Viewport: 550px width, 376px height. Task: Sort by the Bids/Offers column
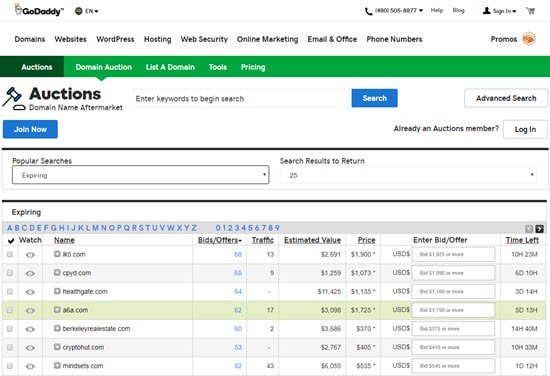pyautogui.click(x=220, y=240)
